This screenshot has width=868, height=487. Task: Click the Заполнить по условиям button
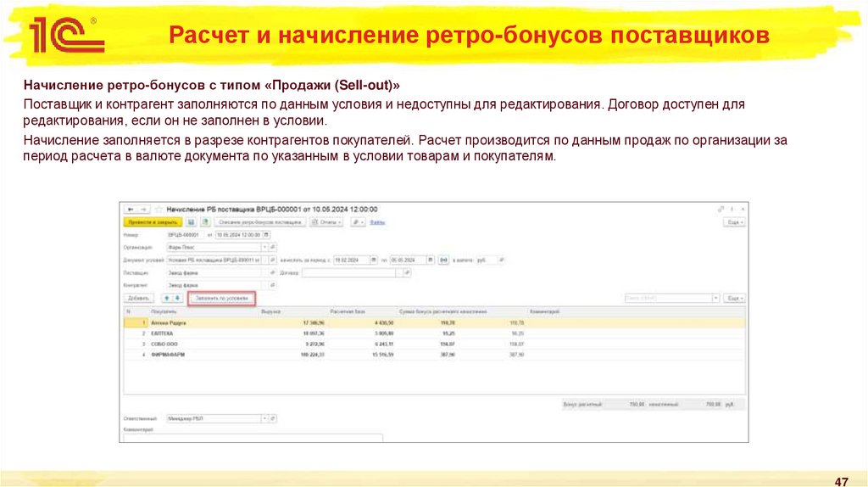221,298
